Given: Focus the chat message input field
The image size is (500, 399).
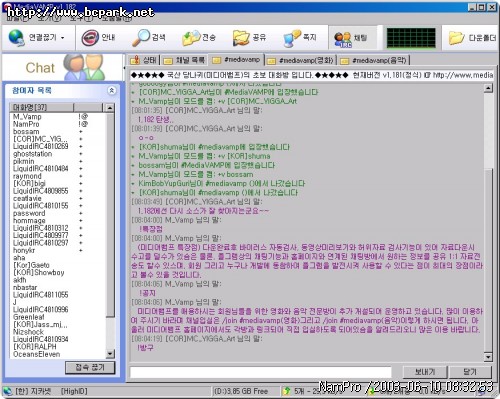Looking at the screenshot, I should [x=261, y=372].
